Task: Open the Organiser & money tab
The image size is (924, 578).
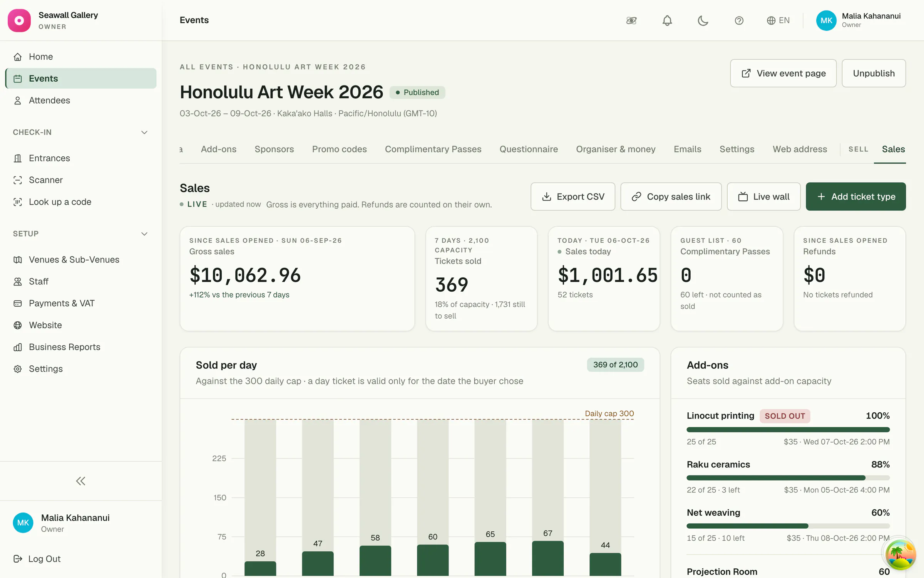Action: tap(616, 149)
